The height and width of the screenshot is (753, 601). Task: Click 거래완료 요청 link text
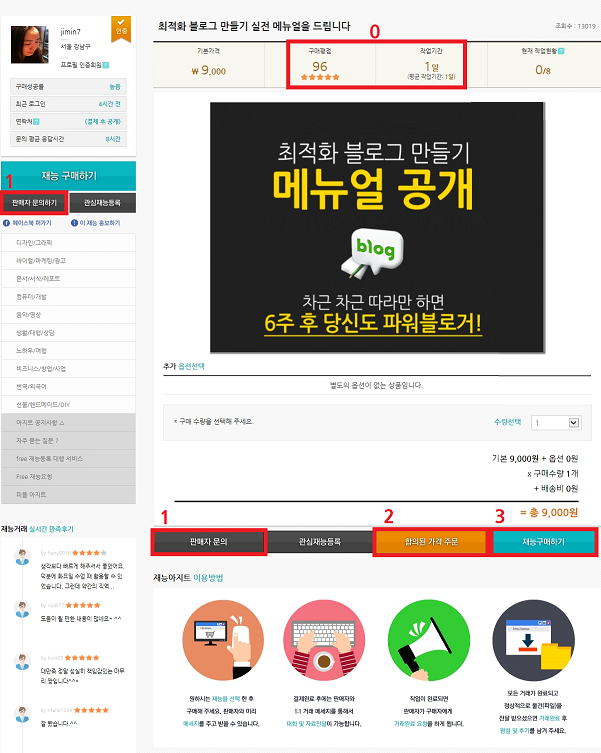point(410,724)
